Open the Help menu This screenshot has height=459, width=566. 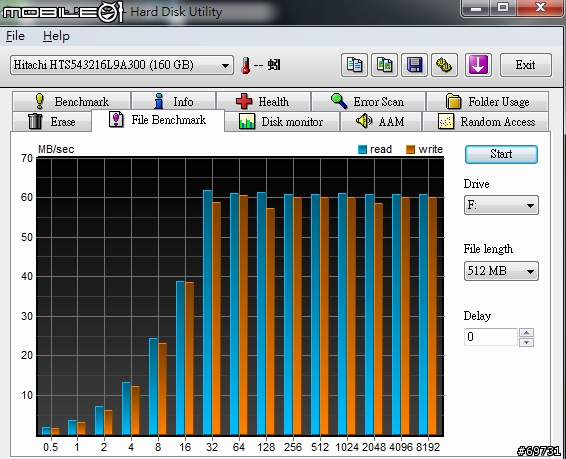tap(56, 36)
